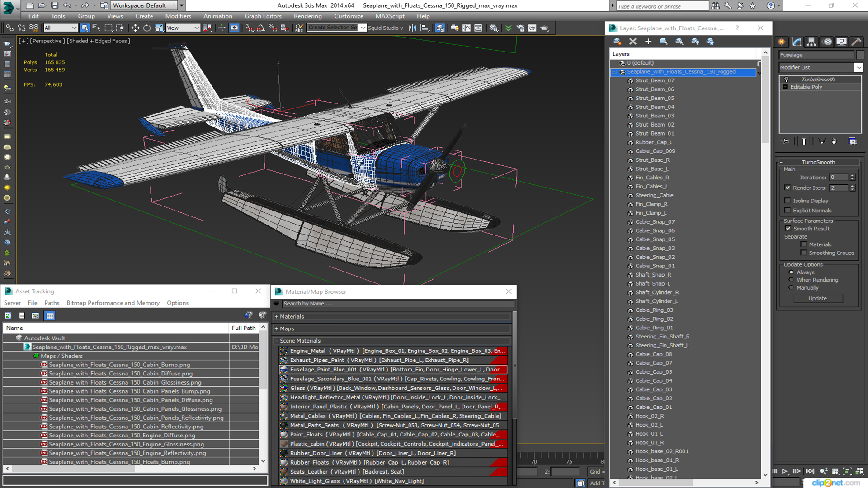The width and height of the screenshot is (868, 488).
Task: Collapse the Seaplane_with_Floats_Cessna_150_Rigged layer
Action: click(614, 72)
